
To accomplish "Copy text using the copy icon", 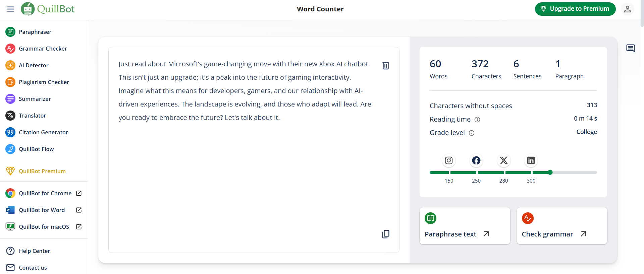I will 386,234.
